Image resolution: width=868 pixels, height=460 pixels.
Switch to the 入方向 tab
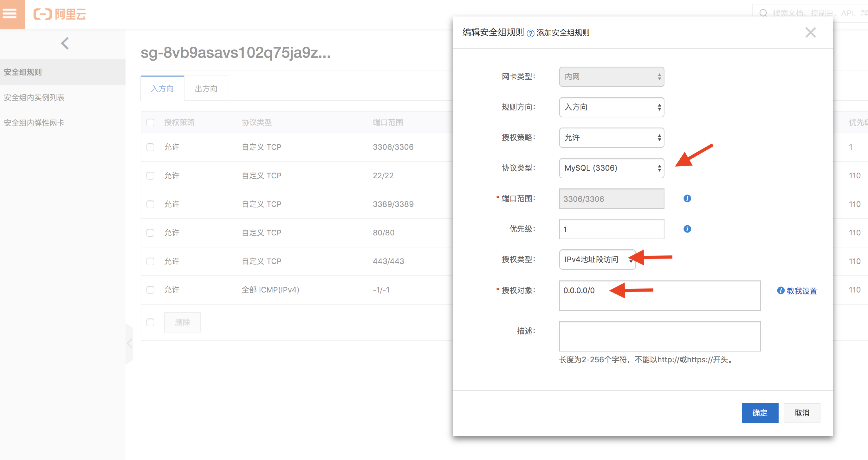(x=162, y=89)
